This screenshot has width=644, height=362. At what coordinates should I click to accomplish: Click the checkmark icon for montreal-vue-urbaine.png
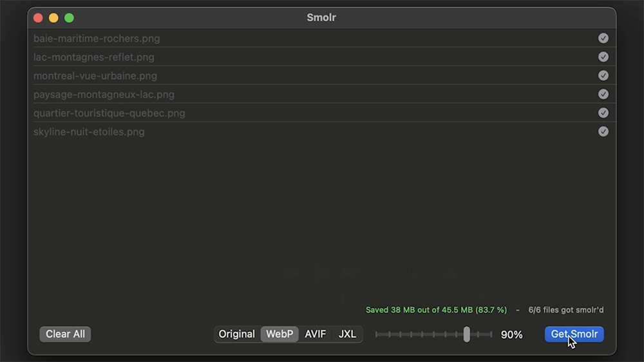(603, 75)
